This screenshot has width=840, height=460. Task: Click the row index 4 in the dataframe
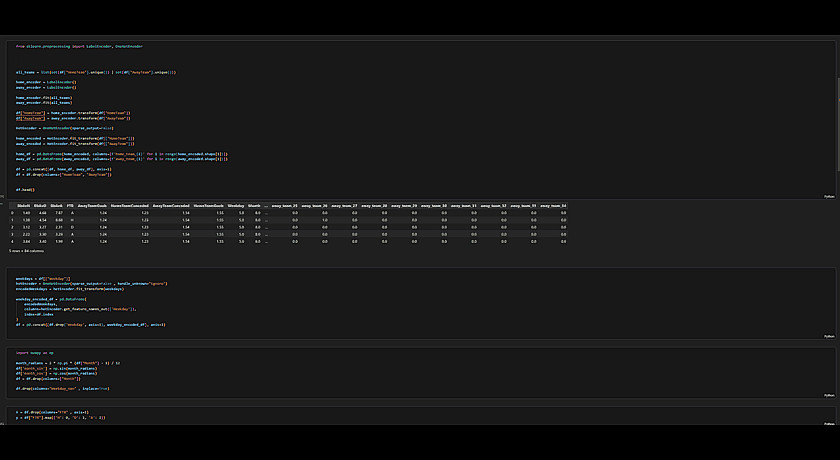(12, 241)
